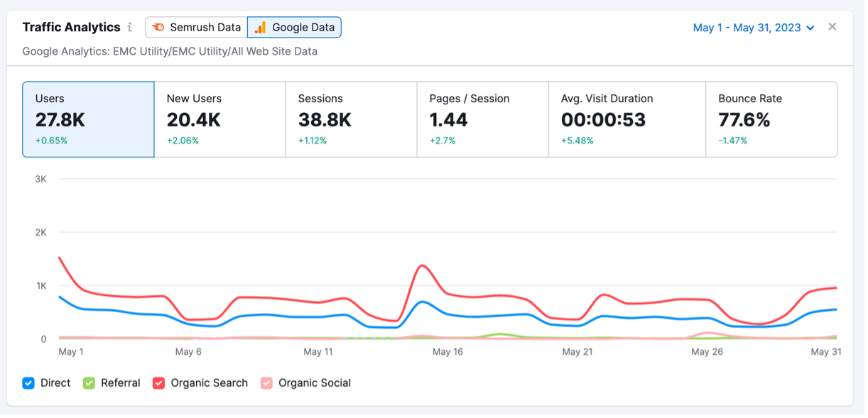
Task: Click the chevron next to date range
Action: (810, 28)
